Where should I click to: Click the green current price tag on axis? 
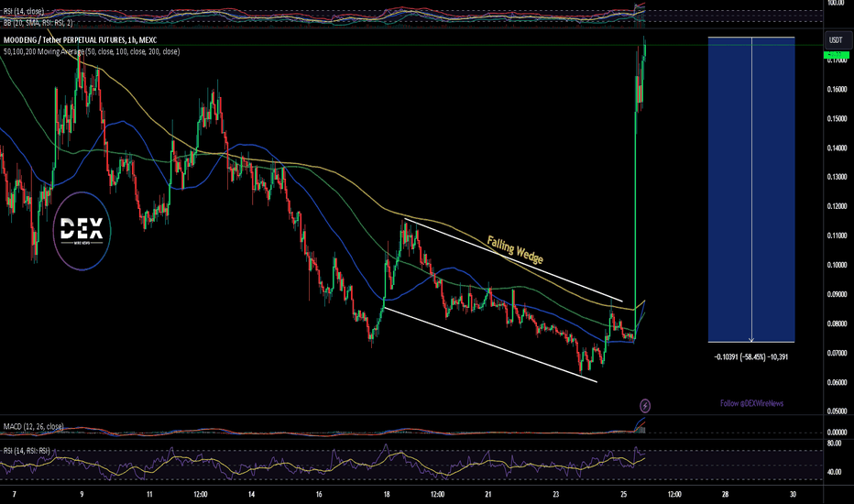836,54
